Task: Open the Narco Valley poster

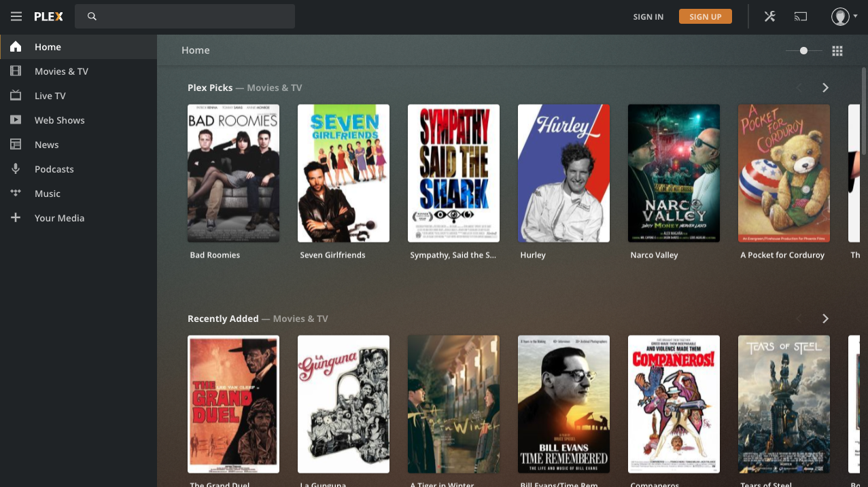Action: click(x=674, y=173)
